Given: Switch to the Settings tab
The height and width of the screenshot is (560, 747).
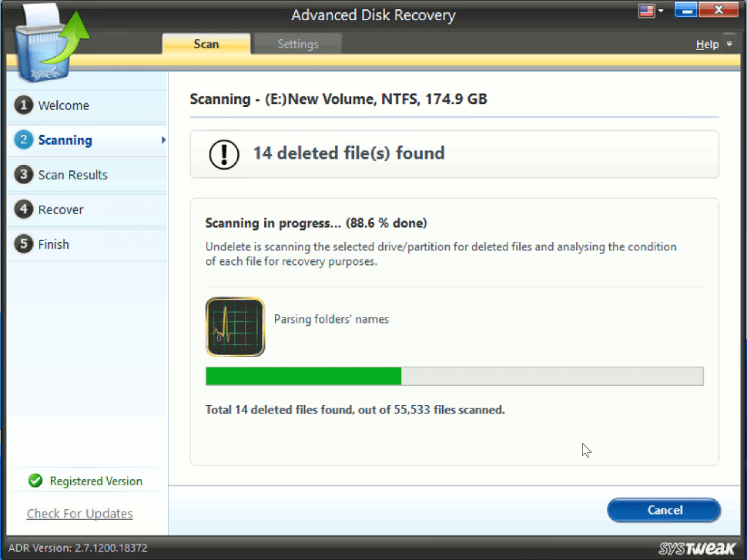Looking at the screenshot, I should (297, 44).
